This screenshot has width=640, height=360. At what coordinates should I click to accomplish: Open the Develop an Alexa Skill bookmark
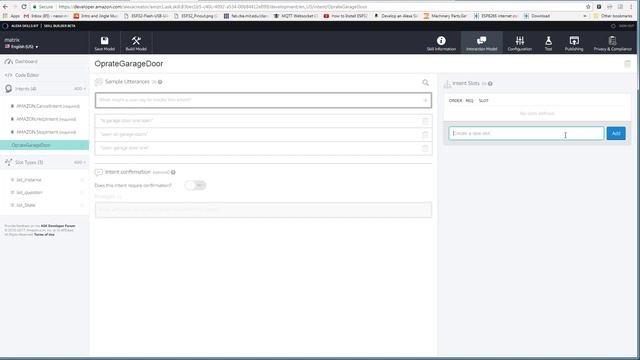tap(396, 16)
